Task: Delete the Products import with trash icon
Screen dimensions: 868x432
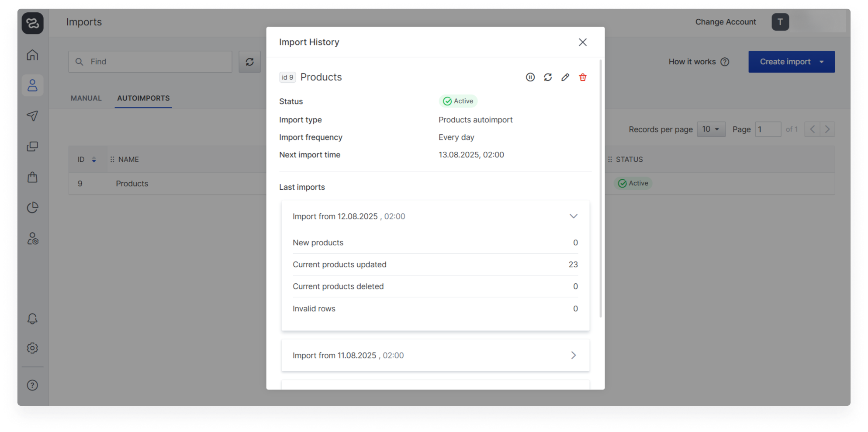Action: [582, 77]
